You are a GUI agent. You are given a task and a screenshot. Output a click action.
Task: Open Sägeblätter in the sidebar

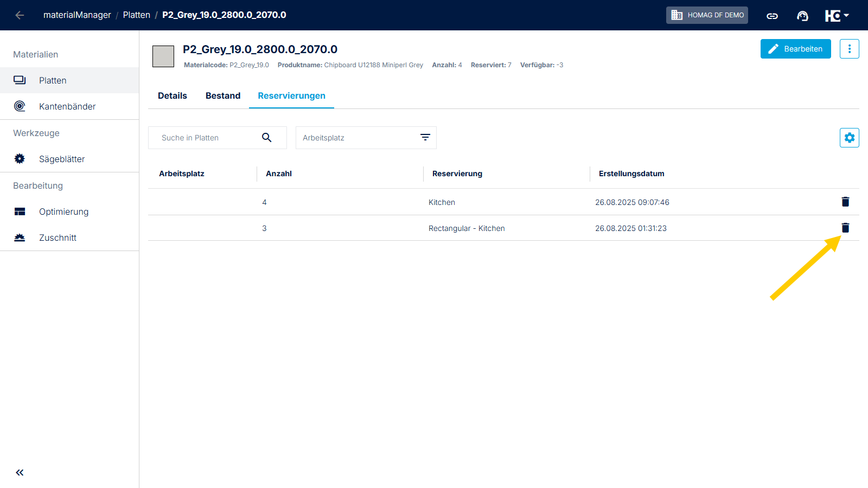(x=69, y=159)
